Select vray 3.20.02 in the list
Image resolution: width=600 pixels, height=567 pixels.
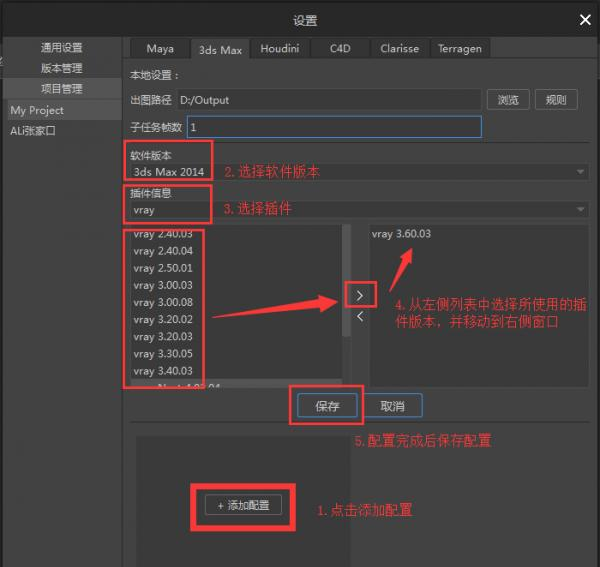(236, 319)
